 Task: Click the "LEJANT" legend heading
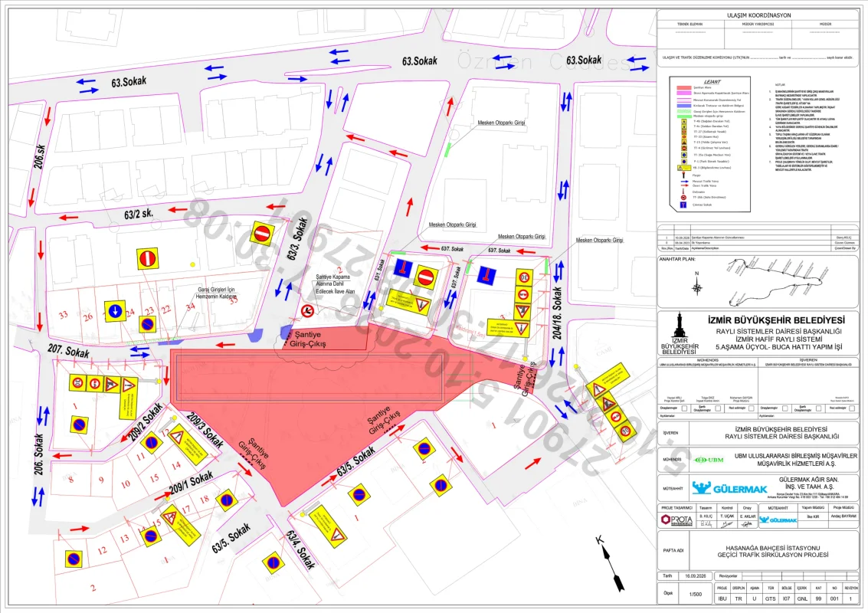point(712,82)
